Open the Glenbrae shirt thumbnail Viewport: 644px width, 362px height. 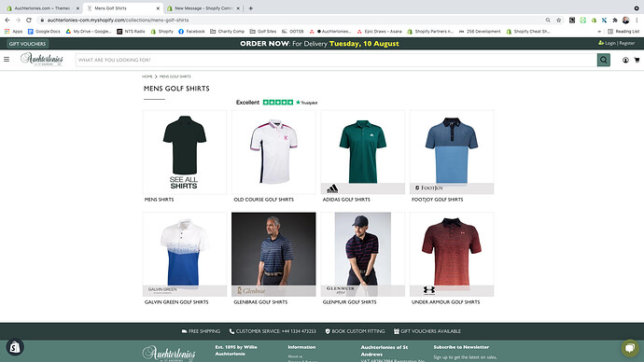pyautogui.click(x=273, y=254)
